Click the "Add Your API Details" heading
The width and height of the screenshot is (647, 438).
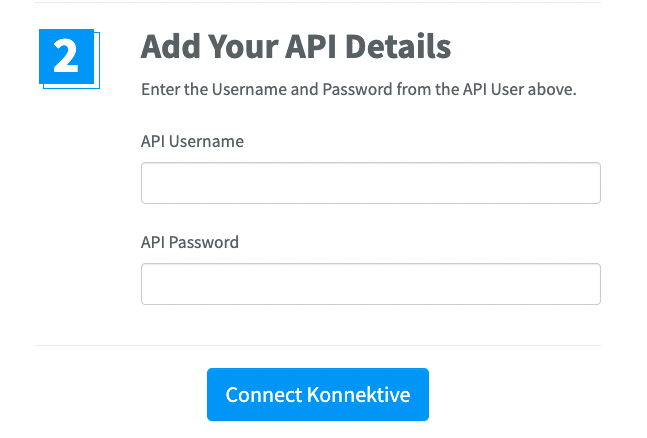[x=296, y=47]
